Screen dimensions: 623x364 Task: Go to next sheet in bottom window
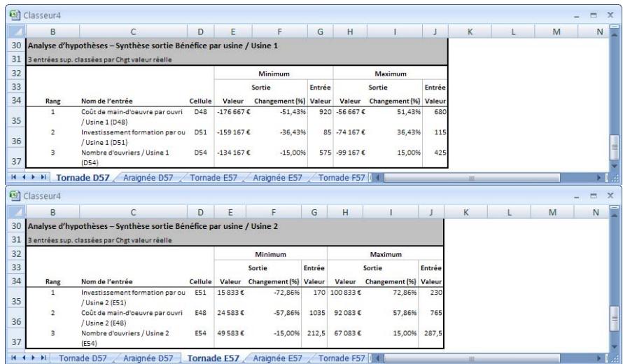[x=33, y=358]
